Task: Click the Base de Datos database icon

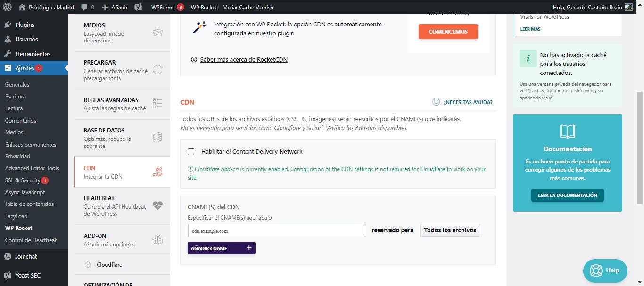Action: pyautogui.click(x=158, y=138)
